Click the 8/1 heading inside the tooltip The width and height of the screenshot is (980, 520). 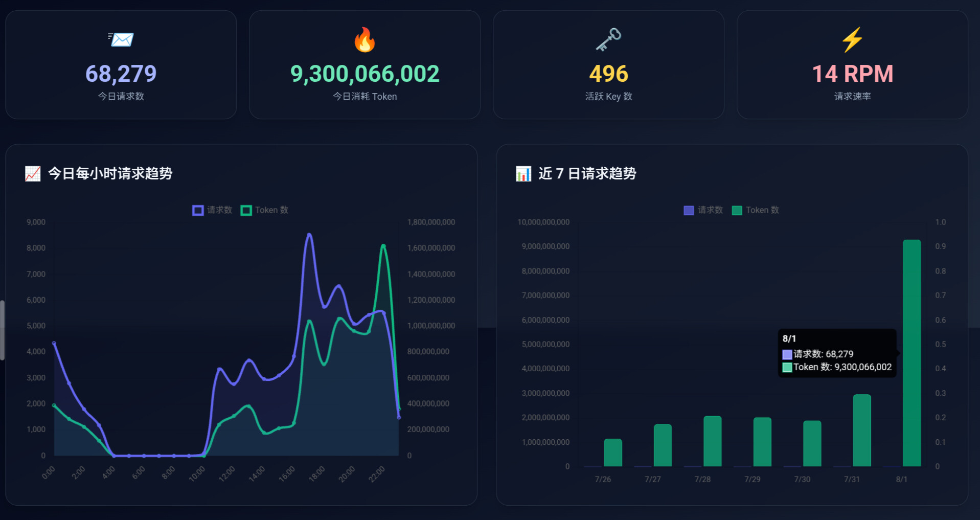(789, 338)
